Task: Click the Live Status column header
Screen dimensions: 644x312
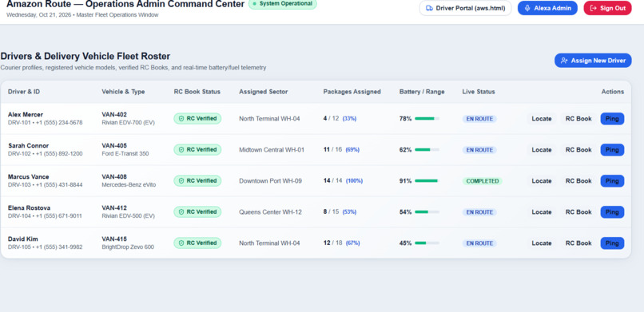Action: [x=479, y=92]
